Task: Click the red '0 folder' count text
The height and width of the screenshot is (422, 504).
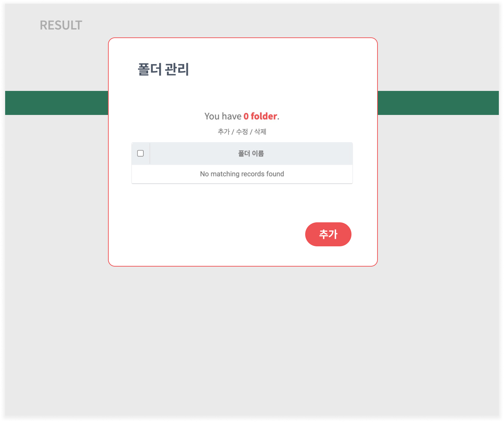Action: coord(260,116)
